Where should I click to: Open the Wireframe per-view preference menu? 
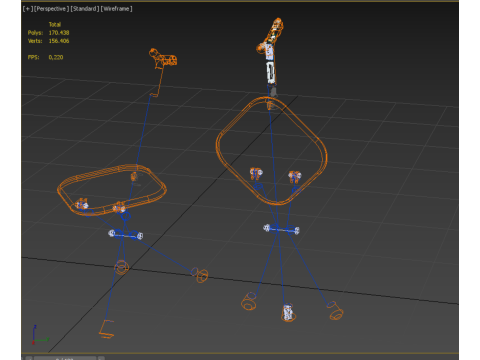(116, 9)
